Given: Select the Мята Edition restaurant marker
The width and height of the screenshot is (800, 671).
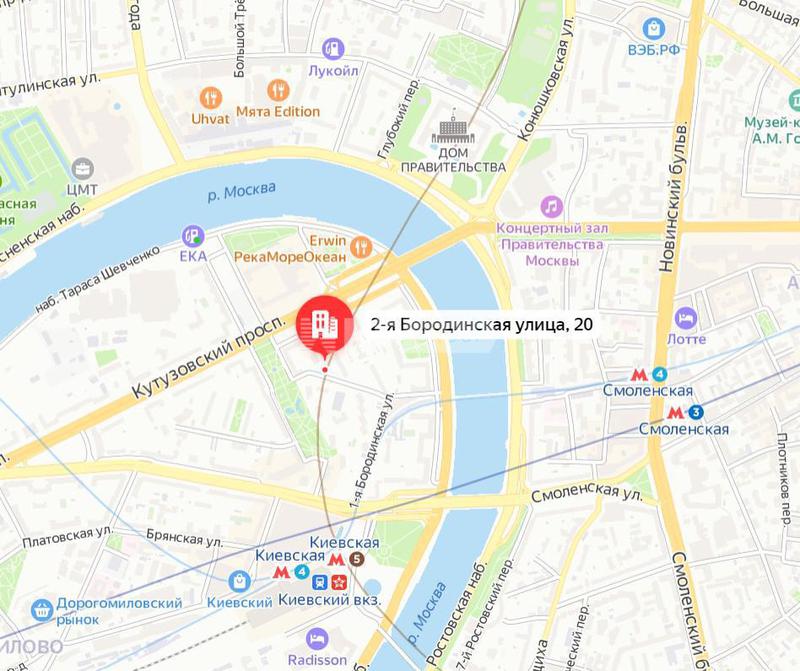Looking at the screenshot, I should [278, 91].
